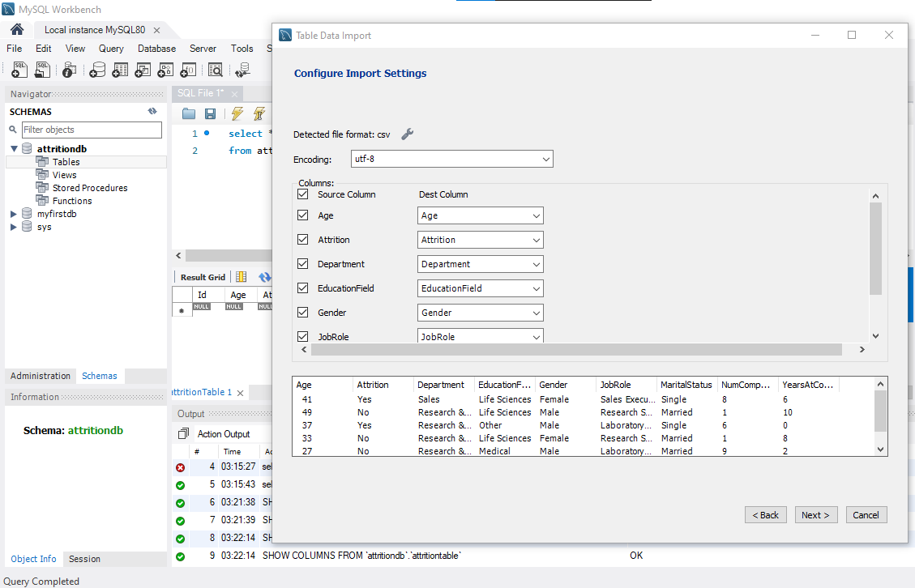Open the Server menu

pyautogui.click(x=203, y=49)
